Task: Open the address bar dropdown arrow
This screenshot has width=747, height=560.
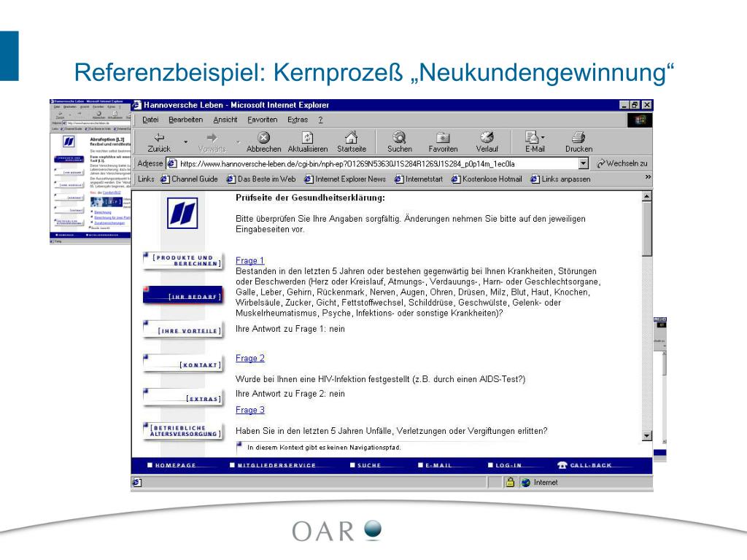Action: click(x=583, y=164)
